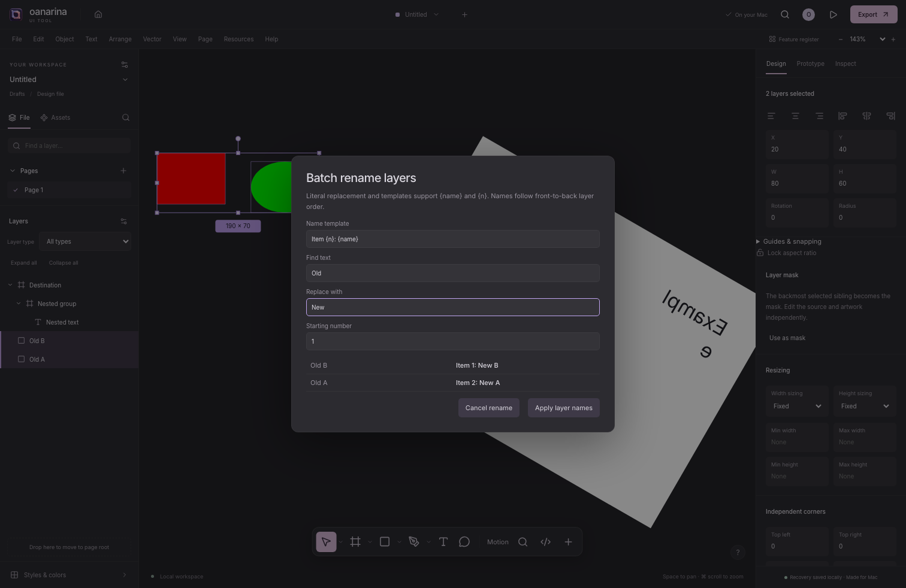Click the help question mark button
Screen dimensions: 906x588
(x=738, y=552)
